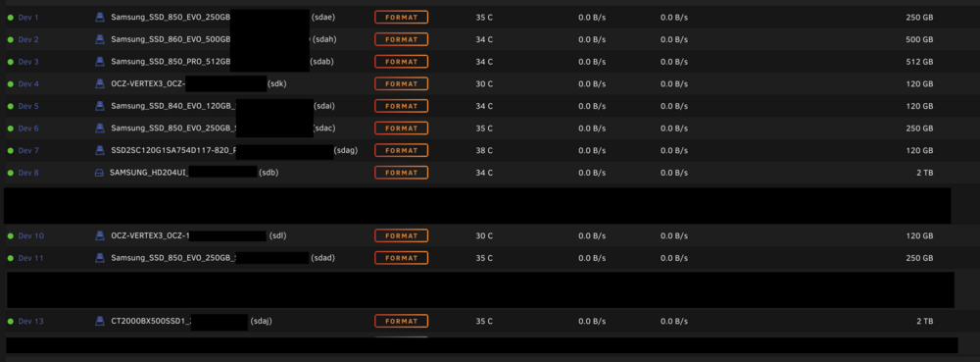This screenshot has width=980, height=362.
Task: Format the Dev 6 drive
Action: coord(401,129)
